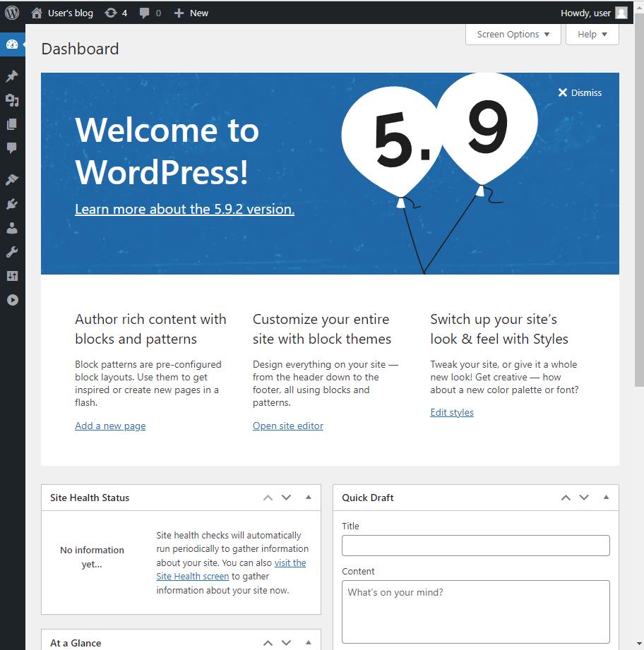
Task: Click the 'Add a new page' link
Action: pyautogui.click(x=110, y=426)
